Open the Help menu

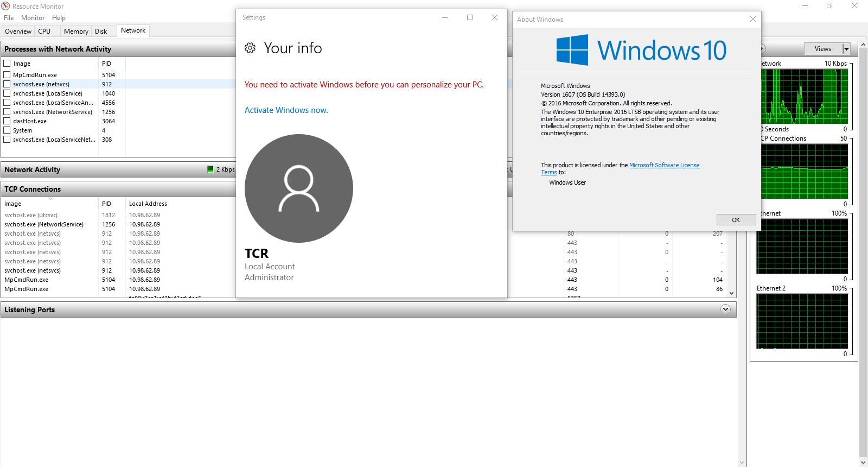tap(59, 18)
